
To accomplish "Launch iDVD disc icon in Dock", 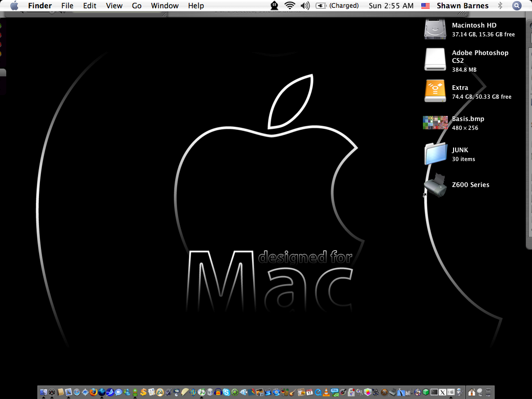I will click(x=276, y=393).
